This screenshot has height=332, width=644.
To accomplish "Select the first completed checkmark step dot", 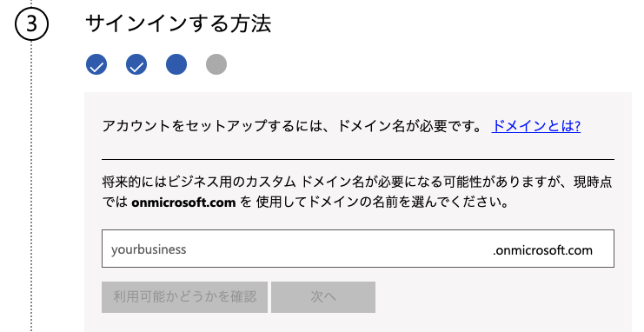I will point(96,64).
